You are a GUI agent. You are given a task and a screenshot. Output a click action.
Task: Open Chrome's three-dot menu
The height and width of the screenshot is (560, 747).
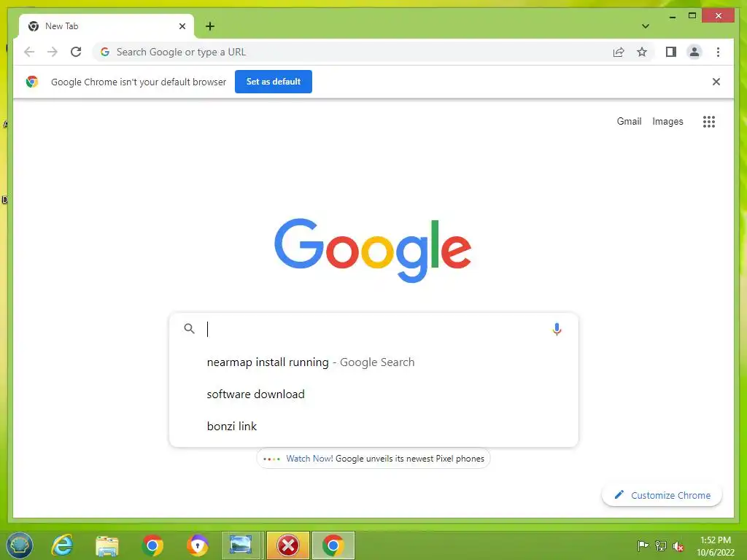[718, 52]
